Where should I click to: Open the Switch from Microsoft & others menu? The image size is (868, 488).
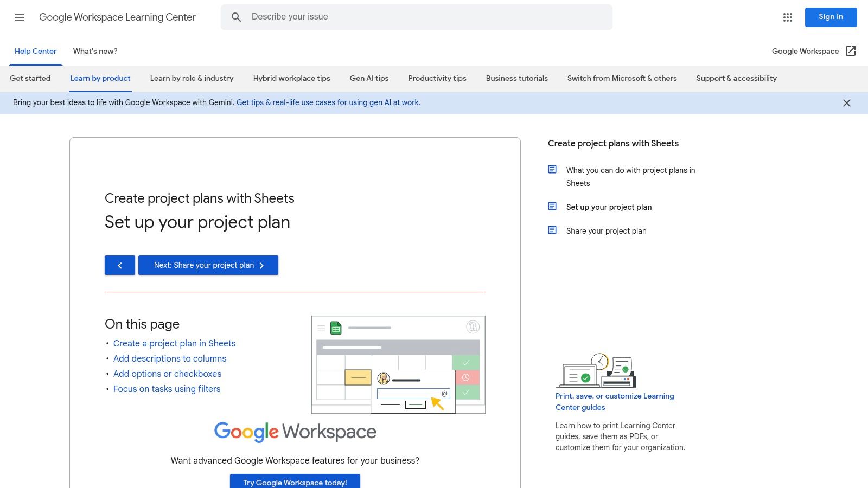[622, 78]
